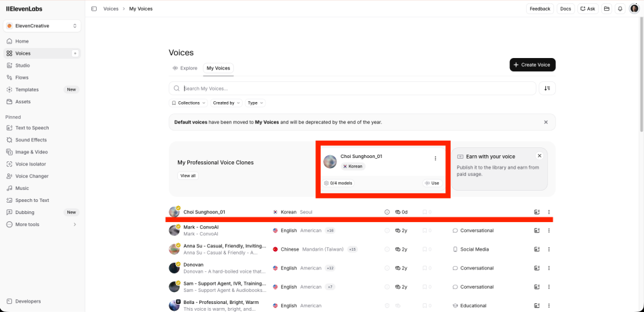Viewport: 644px width, 312px height.
Task: Click the Donovan voice avatar
Action: click(x=174, y=268)
